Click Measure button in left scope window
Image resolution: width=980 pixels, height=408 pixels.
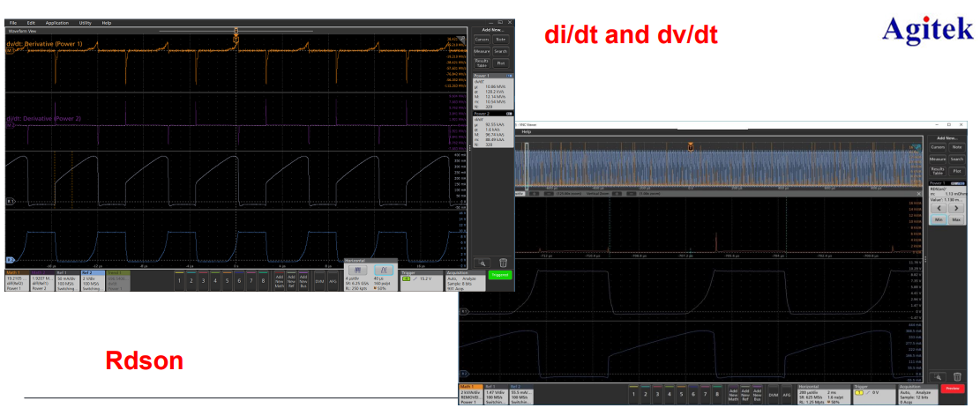[482, 51]
